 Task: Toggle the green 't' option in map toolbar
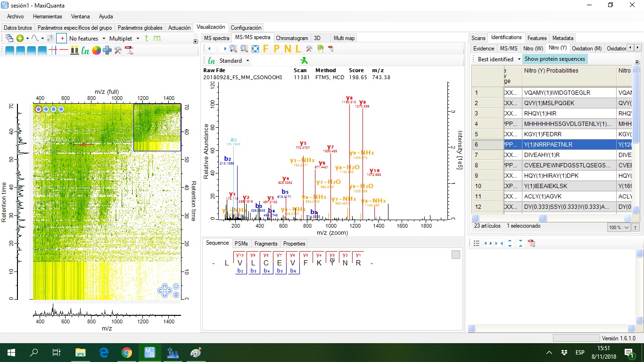click(x=146, y=38)
